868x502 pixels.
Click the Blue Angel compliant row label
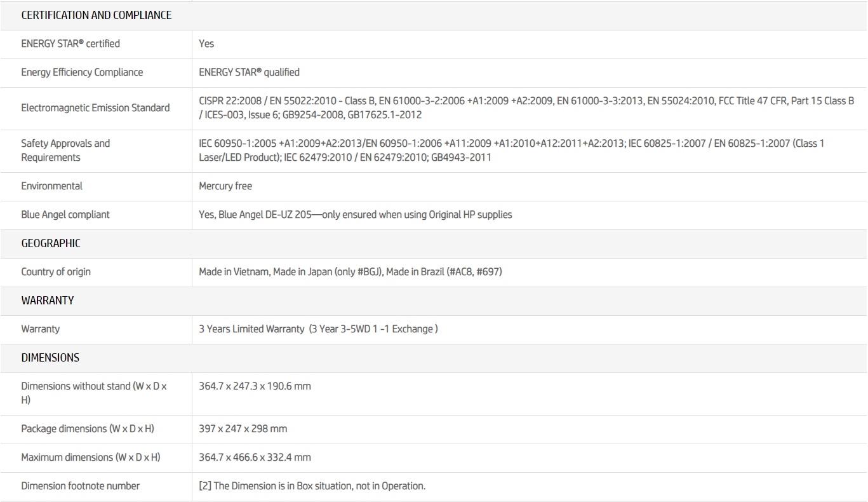65,215
